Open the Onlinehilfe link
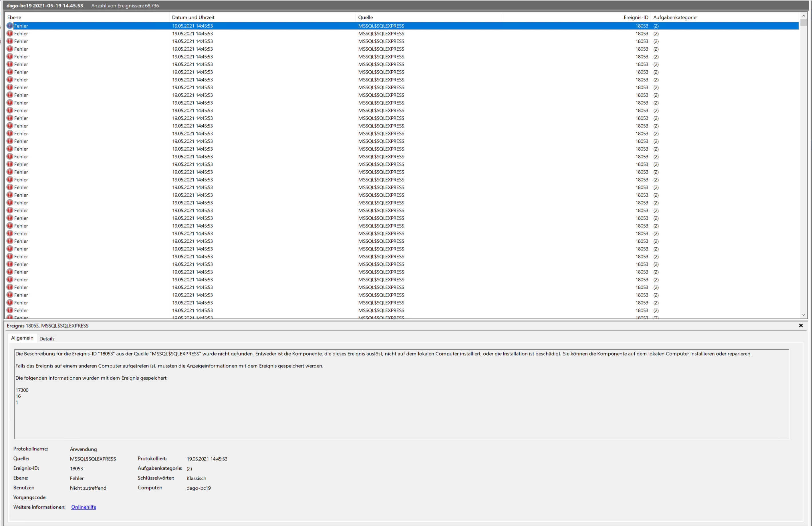 click(84, 507)
